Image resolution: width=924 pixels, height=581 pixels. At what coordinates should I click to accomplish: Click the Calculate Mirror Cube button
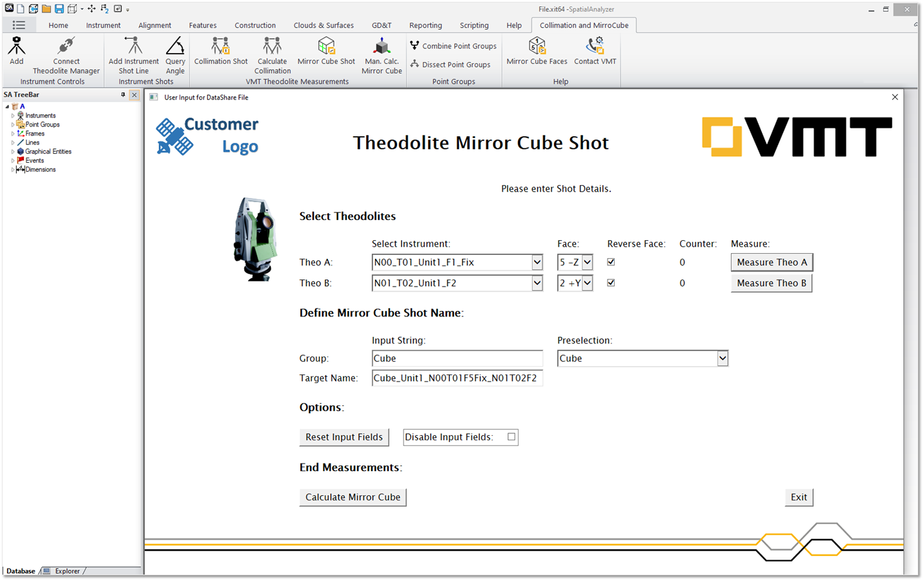coord(353,497)
